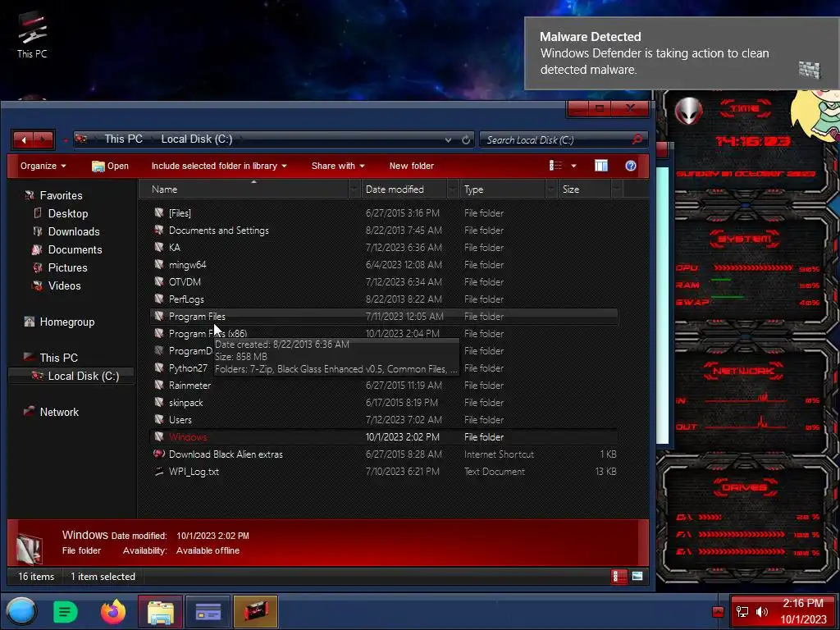This screenshot has height=630, width=840.
Task: Open Name column filter dropdown arrow
Action: pos(354,189)
